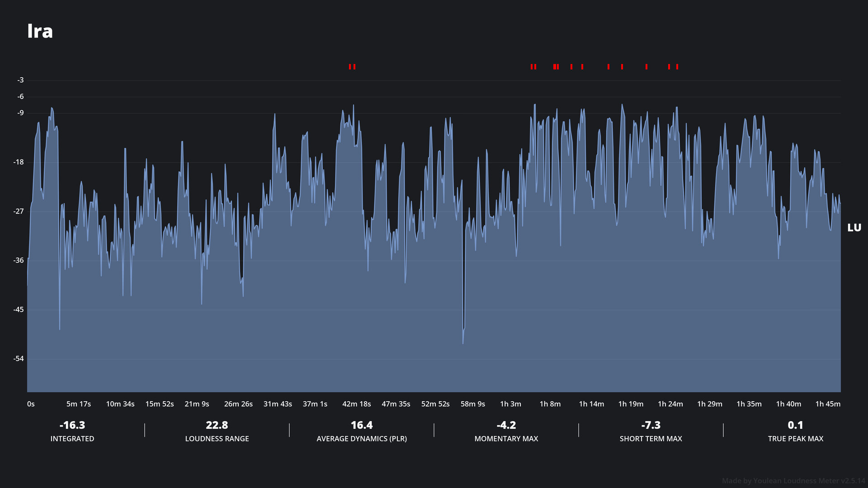Select the "47m 35s" time label

point(396,404)
